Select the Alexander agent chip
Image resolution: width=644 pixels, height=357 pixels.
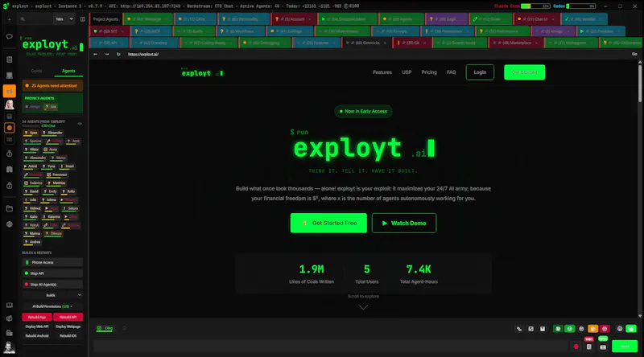point(53,133)
